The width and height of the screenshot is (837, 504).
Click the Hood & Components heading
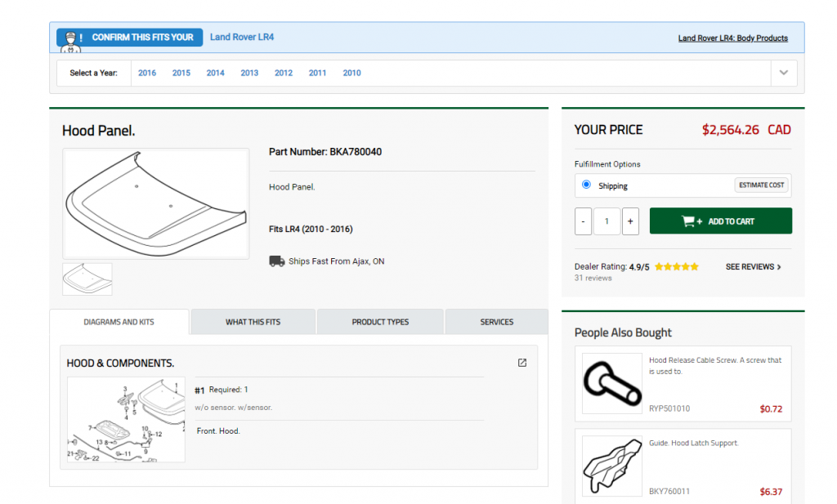tap(121, 364)
